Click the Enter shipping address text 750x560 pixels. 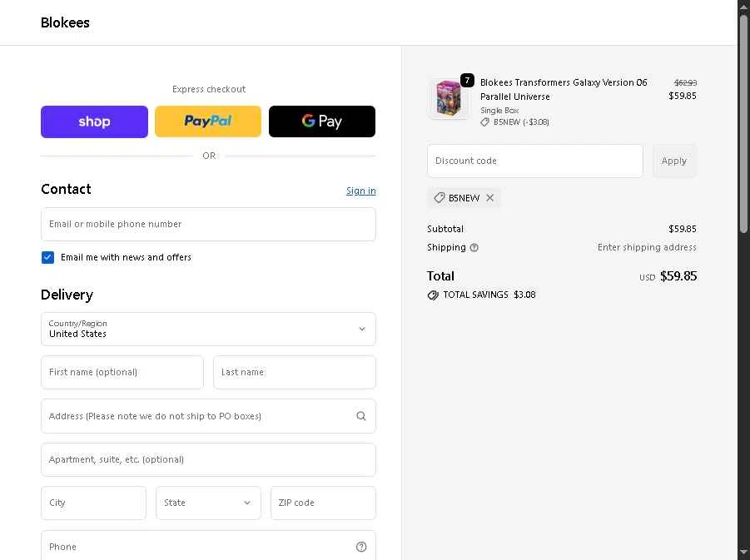pyautogui.click(x=647, y=248)
